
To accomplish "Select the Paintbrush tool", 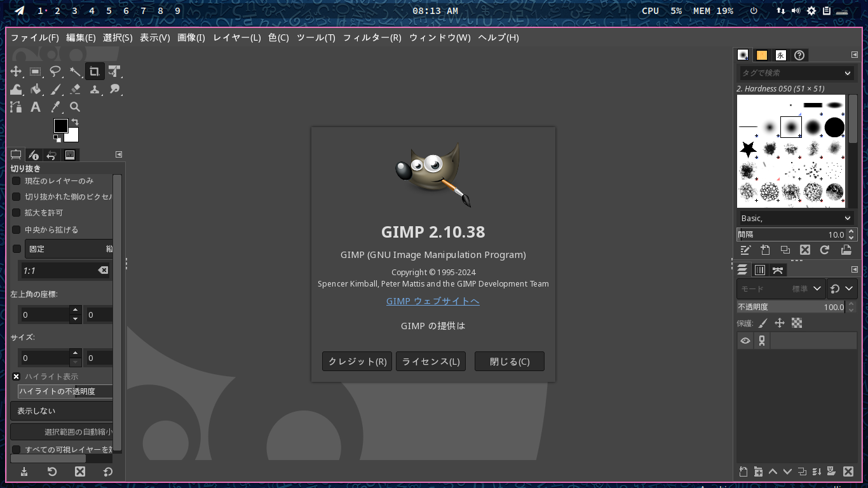I will click(x=56, y=90).
